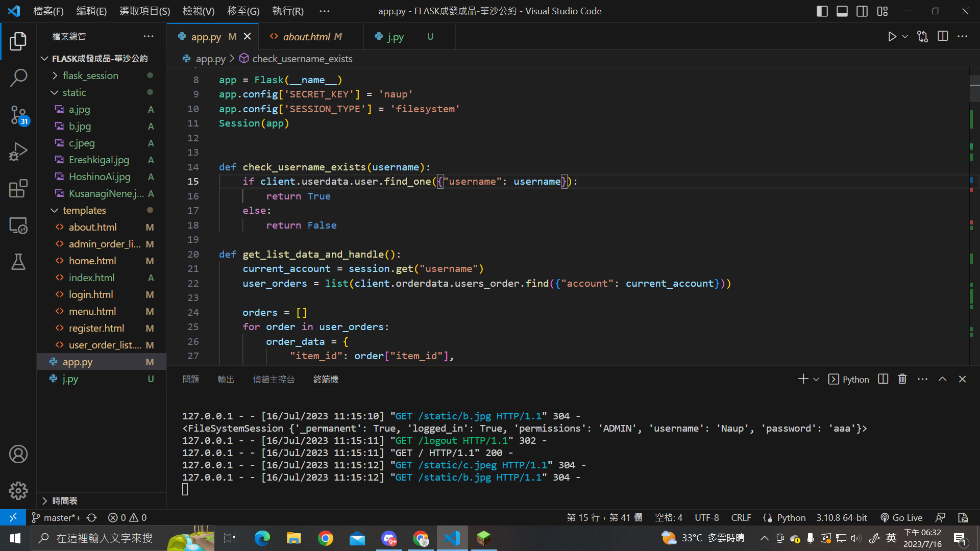Kill terminal with the trash icon
The image size is (980, 551).
pyautogui.click(x=902, y=379)
